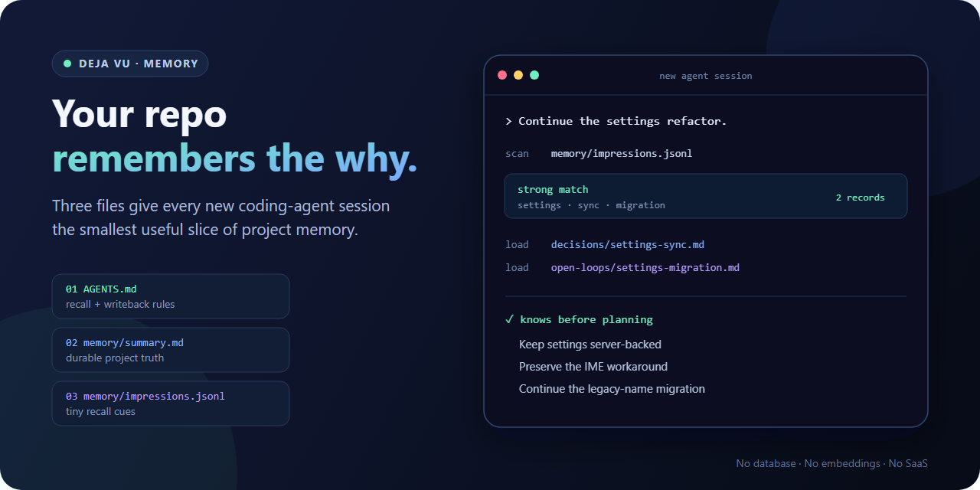
Task: Click the 'tiny recall cues' description
Action: (x=100, y=411)
